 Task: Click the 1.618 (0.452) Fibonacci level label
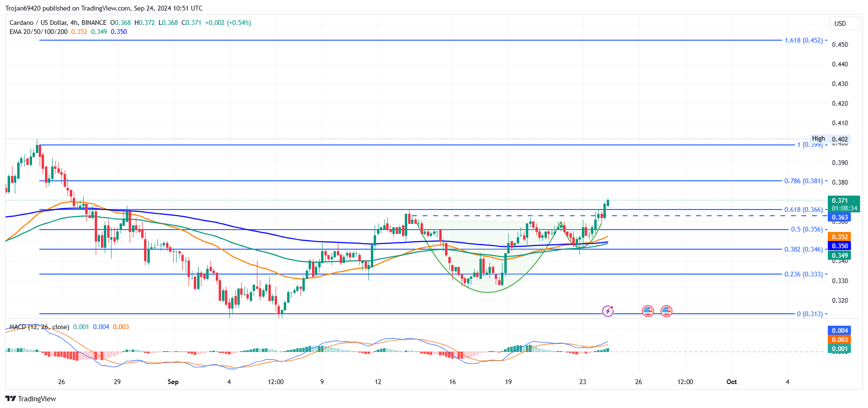coord(803,40)
